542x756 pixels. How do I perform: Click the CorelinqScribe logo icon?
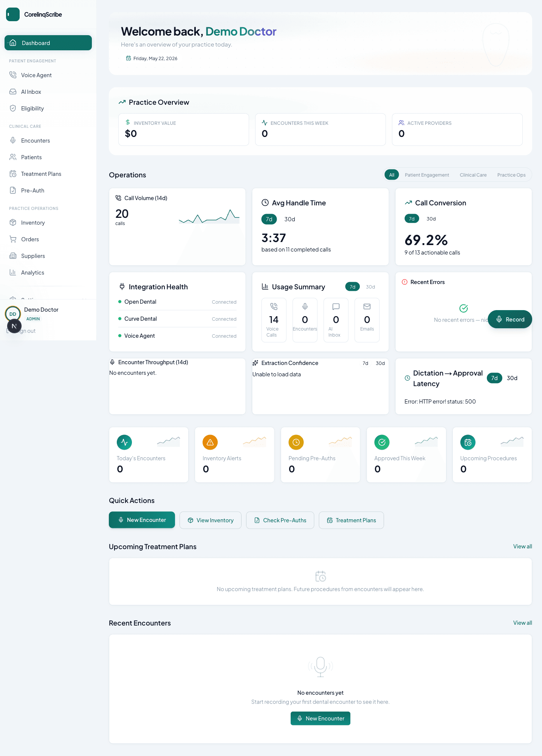click(x=13, y=14)
